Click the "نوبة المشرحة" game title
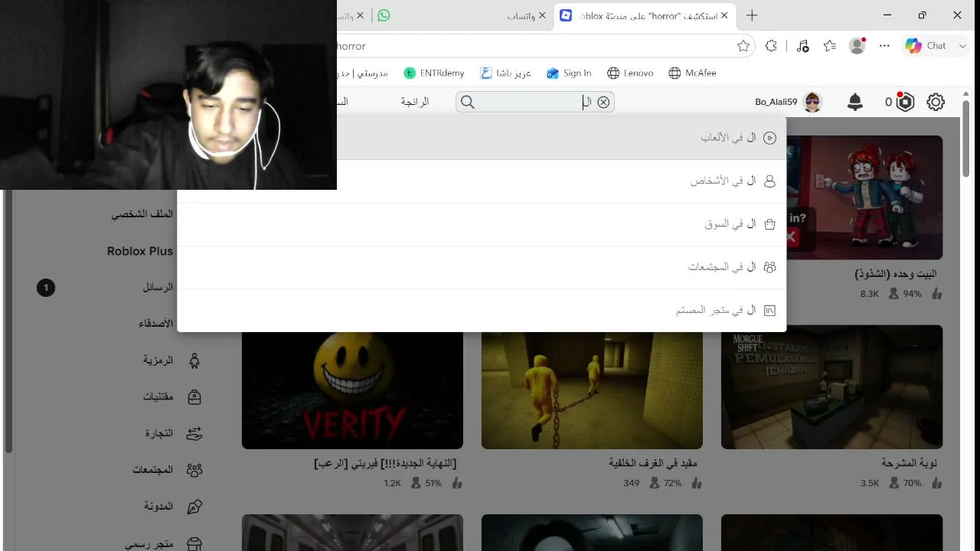This screenshot has height=551, width=980. pos(909,463)
